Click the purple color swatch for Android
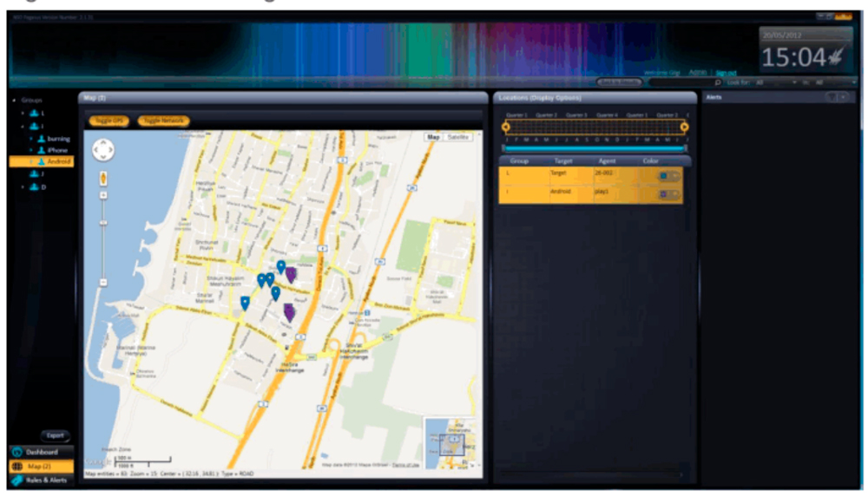 [x=663, y=194]
